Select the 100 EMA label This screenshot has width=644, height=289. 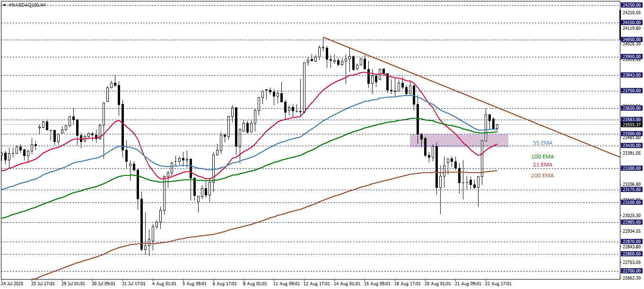coord(542,156)
